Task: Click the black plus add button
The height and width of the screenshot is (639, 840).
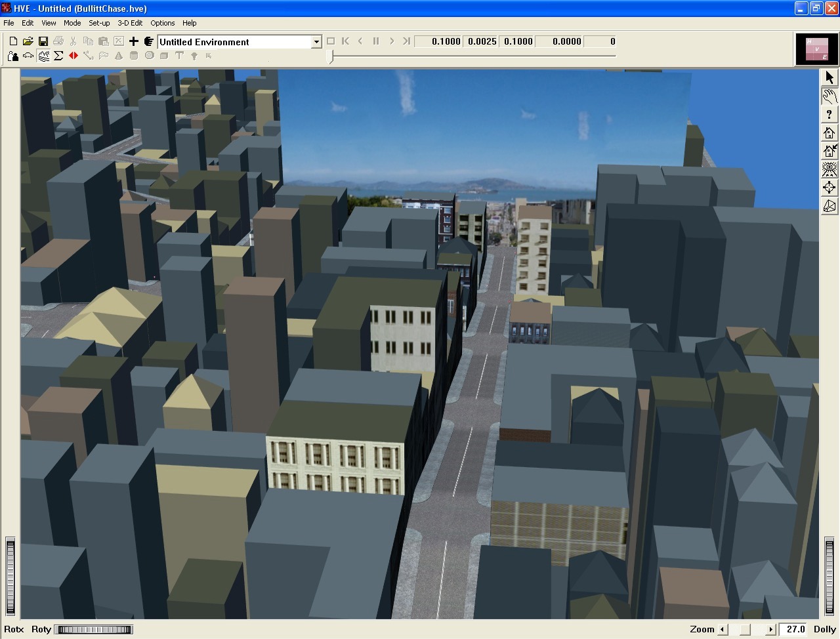Action: coord(134,41)
